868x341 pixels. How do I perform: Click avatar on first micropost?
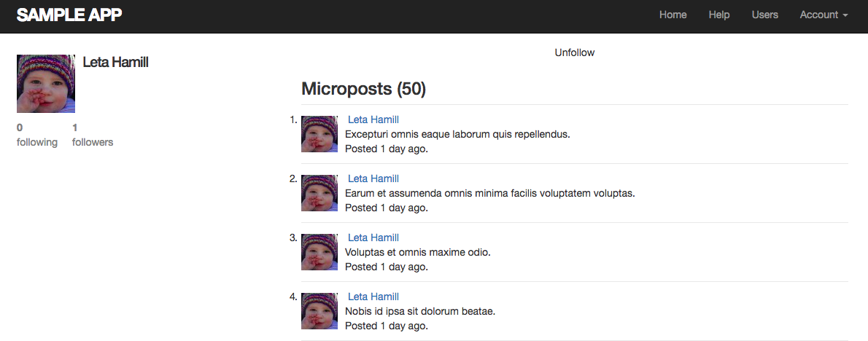click(x=319, y=134)
